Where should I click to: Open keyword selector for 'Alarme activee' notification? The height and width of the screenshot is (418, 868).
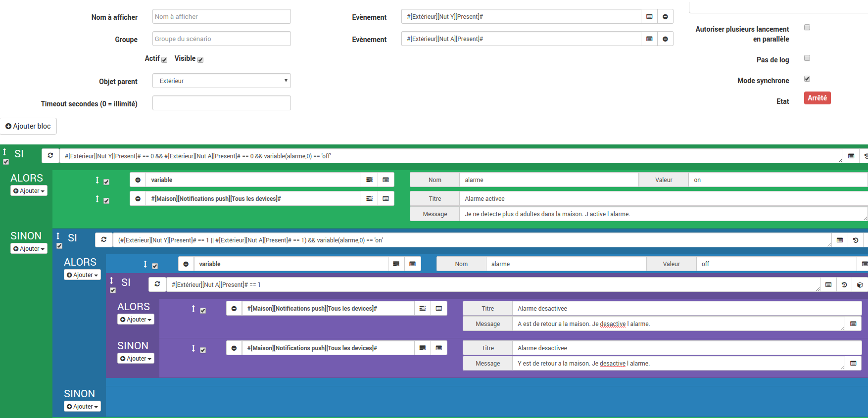369,199
